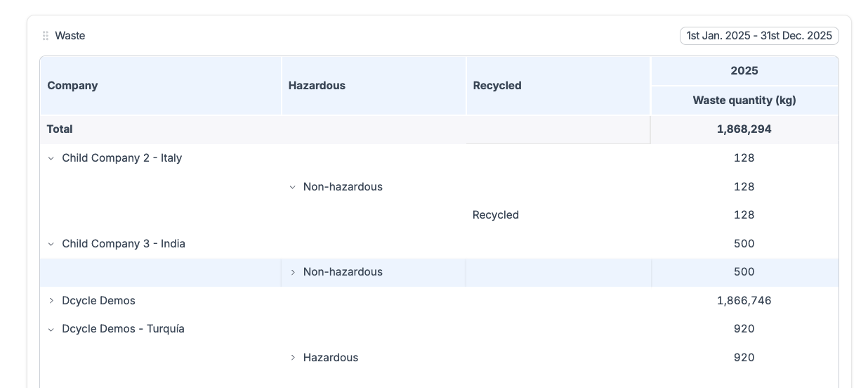Expand Non-hazardous group under India company
Viewport: 868px width, 388px height.
[293, 273]
